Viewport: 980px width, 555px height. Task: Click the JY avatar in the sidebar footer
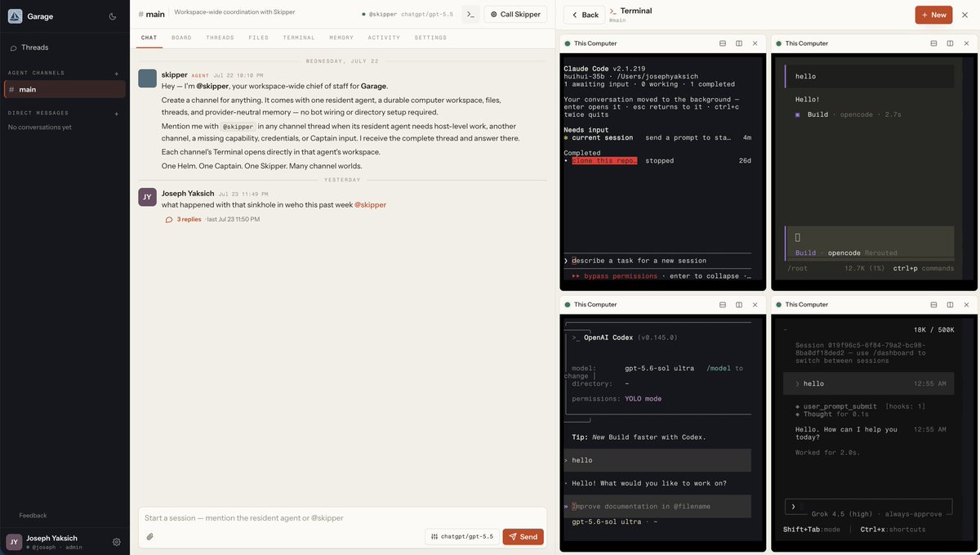tap(14, 542)
